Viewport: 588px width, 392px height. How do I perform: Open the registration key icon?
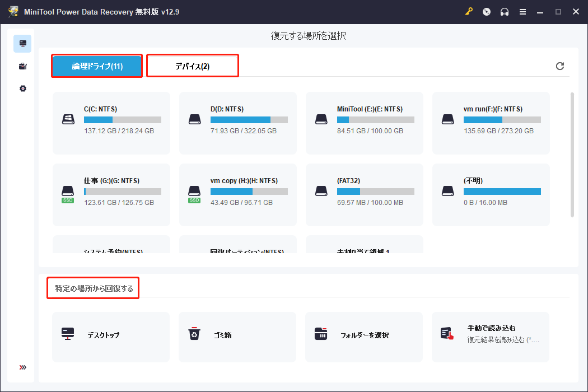coord(469,12)
